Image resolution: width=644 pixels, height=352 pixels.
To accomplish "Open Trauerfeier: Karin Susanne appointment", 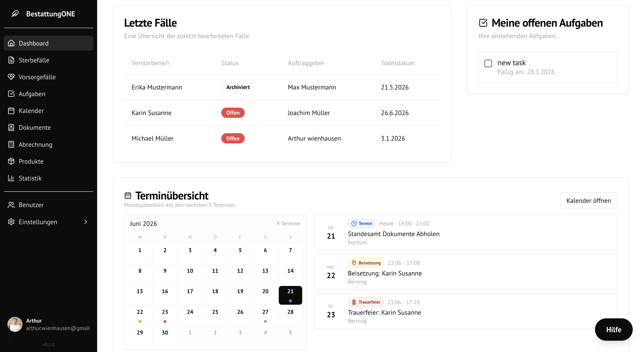I will click(x=465, y=311).
